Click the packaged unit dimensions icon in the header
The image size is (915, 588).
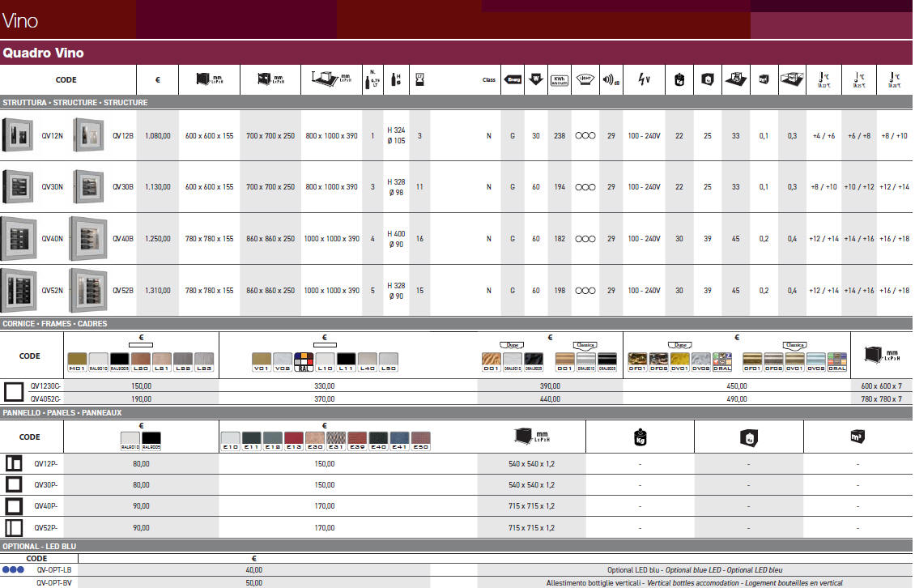click(x=270, y=79)
